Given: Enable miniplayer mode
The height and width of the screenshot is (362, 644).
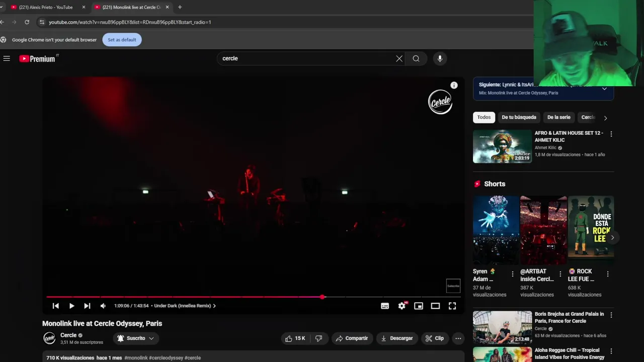Looking at the screenshot, I should pos(419,306).
